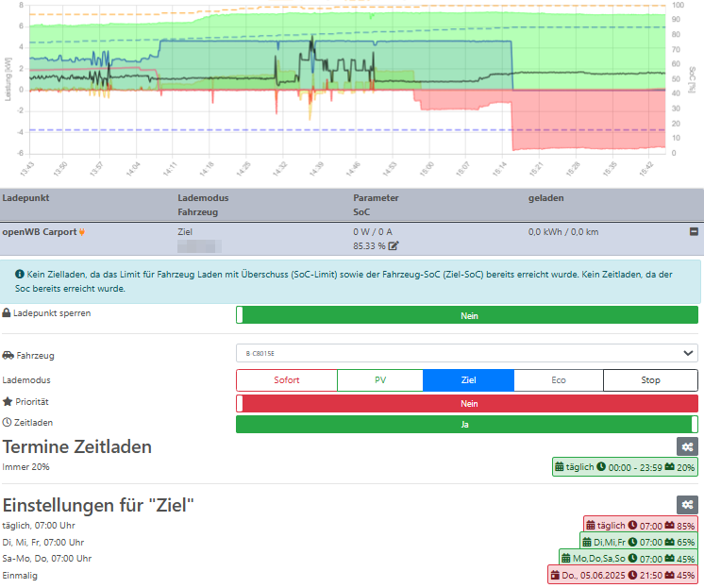Viewport: 704px width, 588px height.
Task: Click the Mo,Do,Sa,So 07:00 45% target badge
Action: [629, 559]
